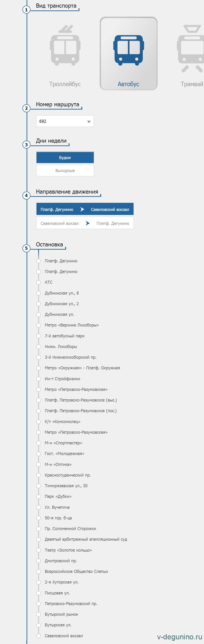
Task: Choose direction Платф. Дегунино to Савеловский вокзал
Action: 85,209
